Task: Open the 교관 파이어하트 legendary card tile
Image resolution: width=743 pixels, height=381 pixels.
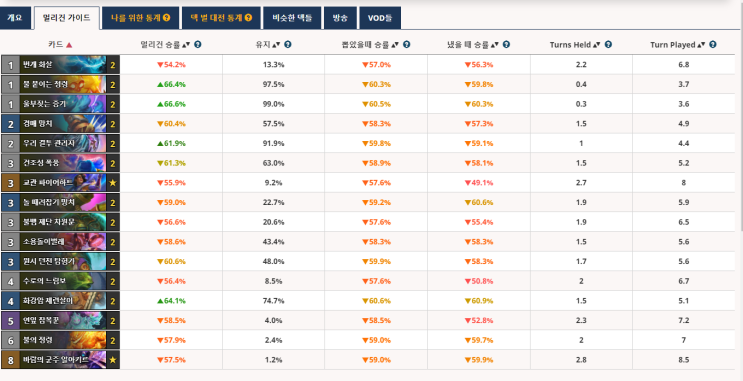Action: coord(60,182)
